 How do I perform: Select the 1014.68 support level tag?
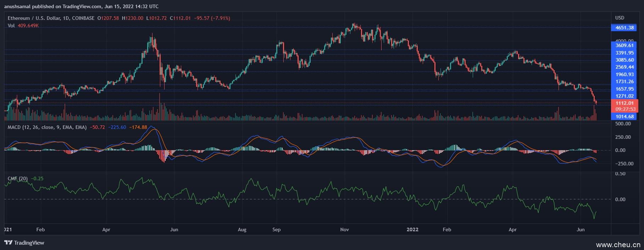[624, 117]
